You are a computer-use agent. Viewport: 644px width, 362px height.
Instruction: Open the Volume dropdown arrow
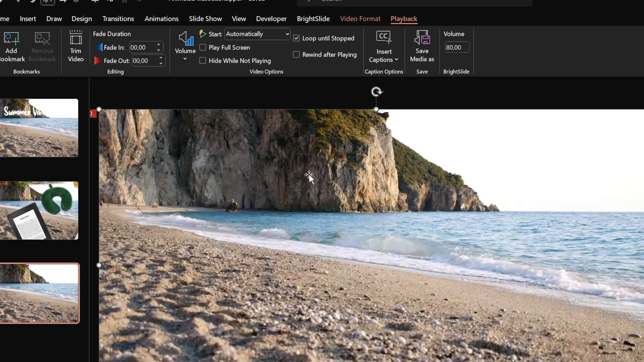click(x=184, y=58)
